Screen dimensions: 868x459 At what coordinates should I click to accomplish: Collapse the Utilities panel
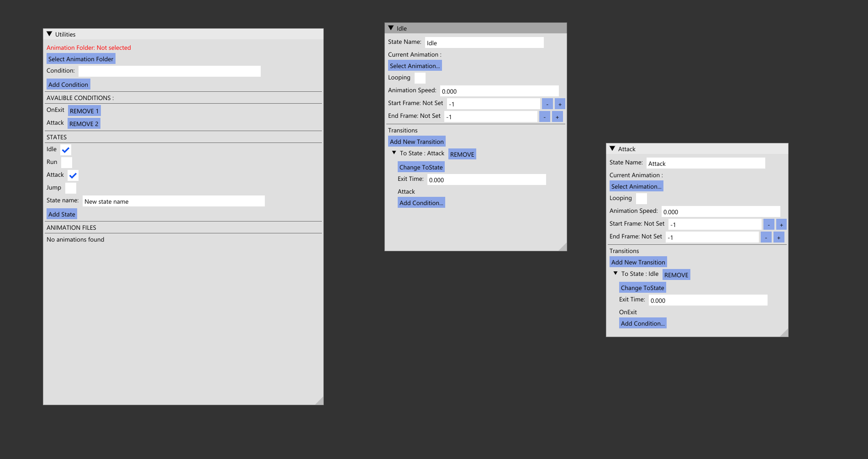click(x=49, y=33)
